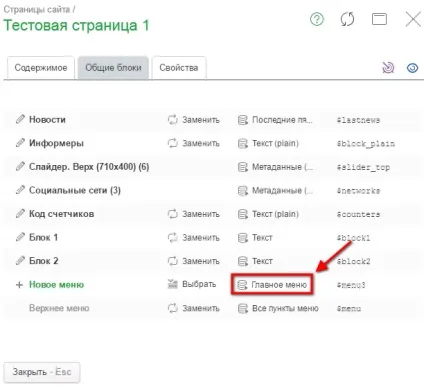The height and width of the screenshot is (391, 424).
Task: Click Заменить in the Блок 1 row
Action: 201,238
